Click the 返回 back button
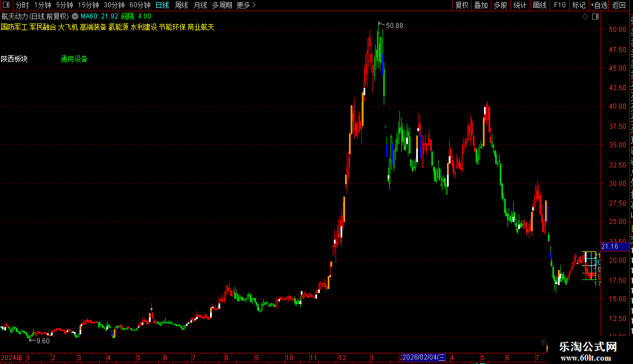Image resolution: width=633 pixels, height=364 pixels. pyautogui.click(x=619, y=5)
